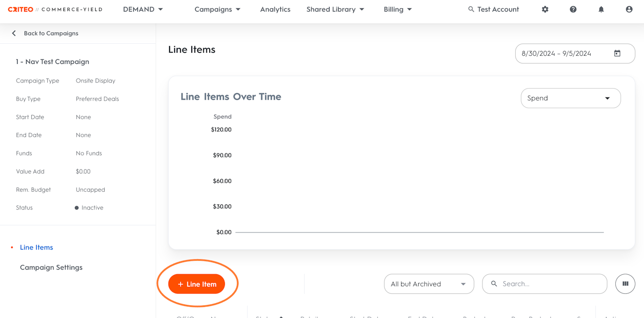The height and width of the screenshot is (318, 644).
Task: Open the Spend metric dropdown
Action: [x=571, y=98]
